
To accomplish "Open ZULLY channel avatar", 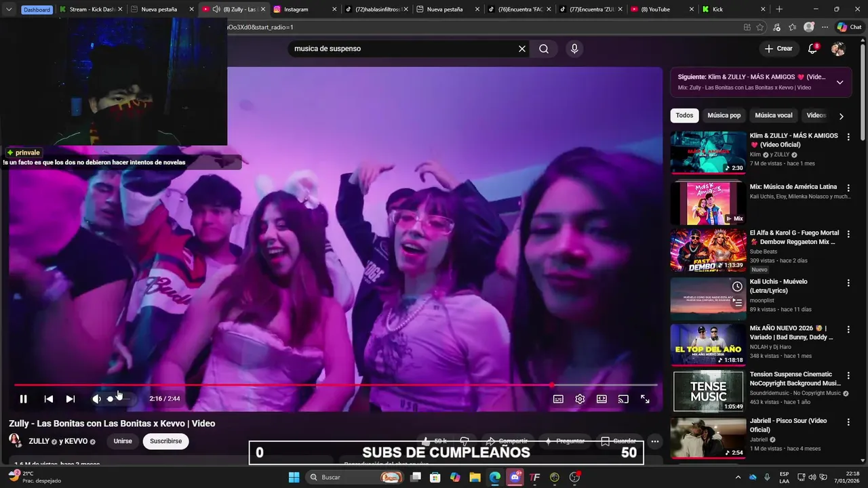I will point(15,441).
